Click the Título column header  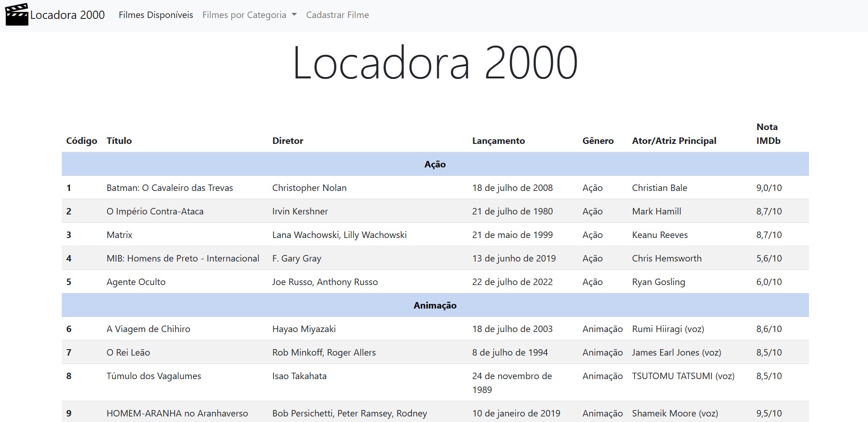coord(119,141)
